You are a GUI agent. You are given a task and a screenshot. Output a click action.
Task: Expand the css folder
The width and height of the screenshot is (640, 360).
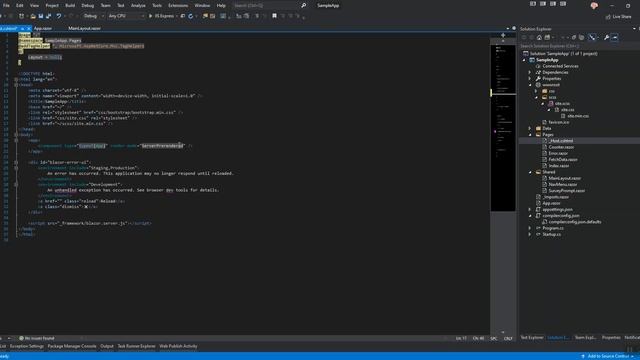click(x=536, y=91)
